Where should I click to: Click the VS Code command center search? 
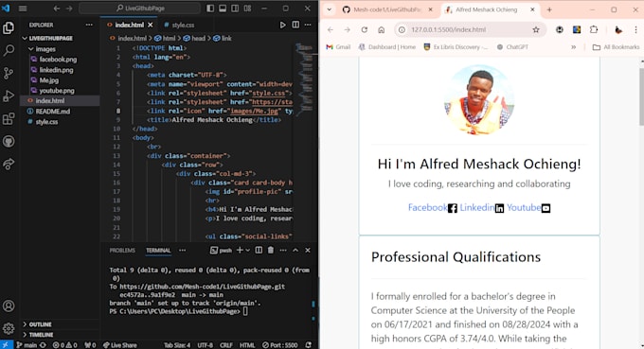139,9
